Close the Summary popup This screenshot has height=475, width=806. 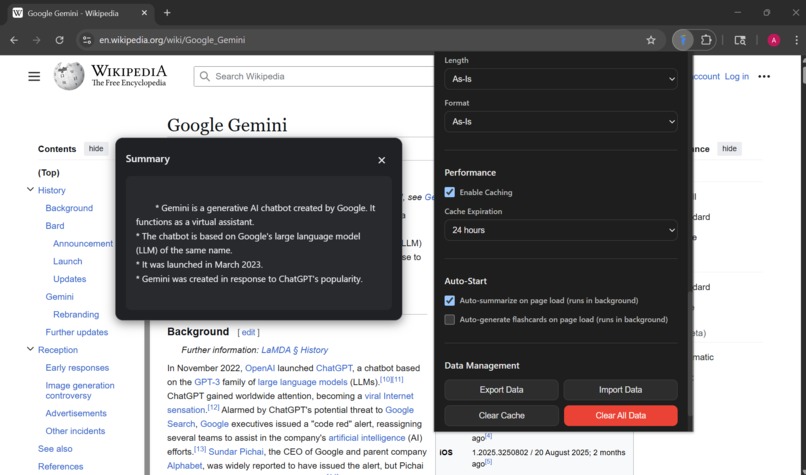(x=381, y=160)
